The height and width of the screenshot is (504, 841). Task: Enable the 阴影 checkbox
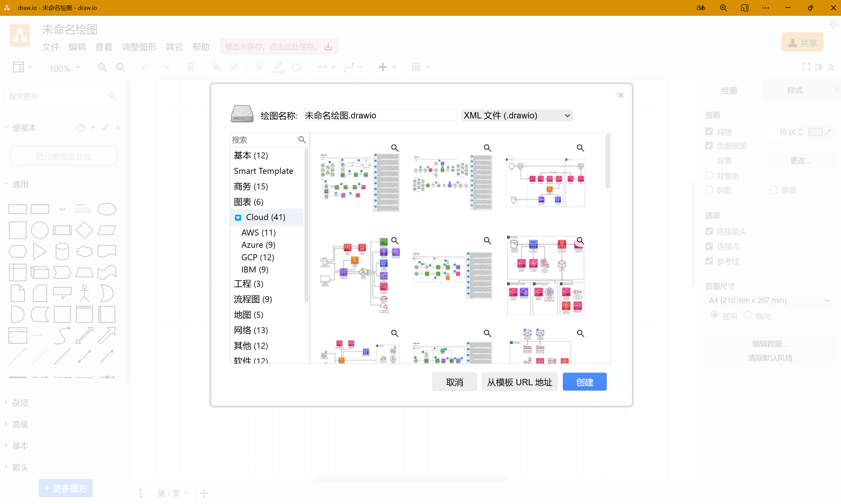pyautogui.click(x=709, y=190)
